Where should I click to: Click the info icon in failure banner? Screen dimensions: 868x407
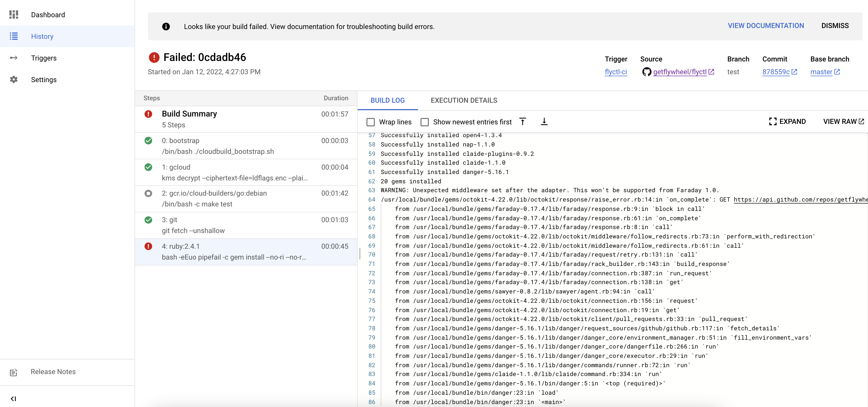click(x=166, y=27)
